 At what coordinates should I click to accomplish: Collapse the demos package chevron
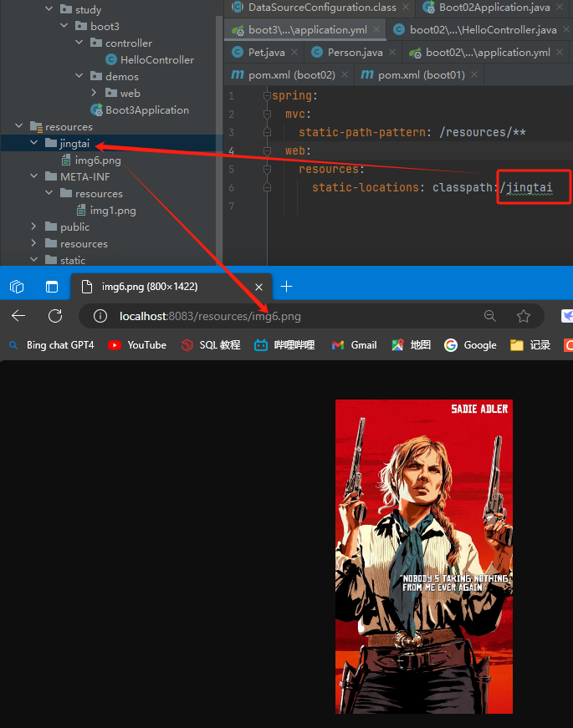79,76
